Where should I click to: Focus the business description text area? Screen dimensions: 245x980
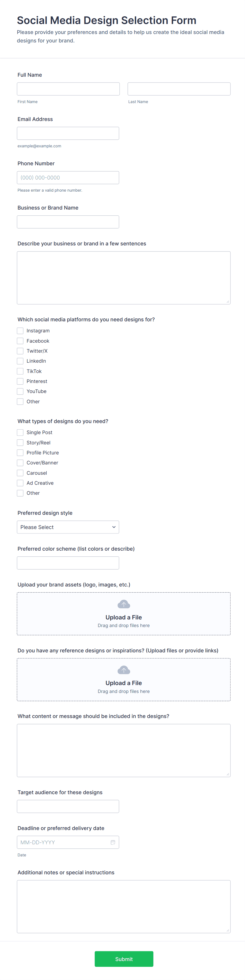click(124, 278)
